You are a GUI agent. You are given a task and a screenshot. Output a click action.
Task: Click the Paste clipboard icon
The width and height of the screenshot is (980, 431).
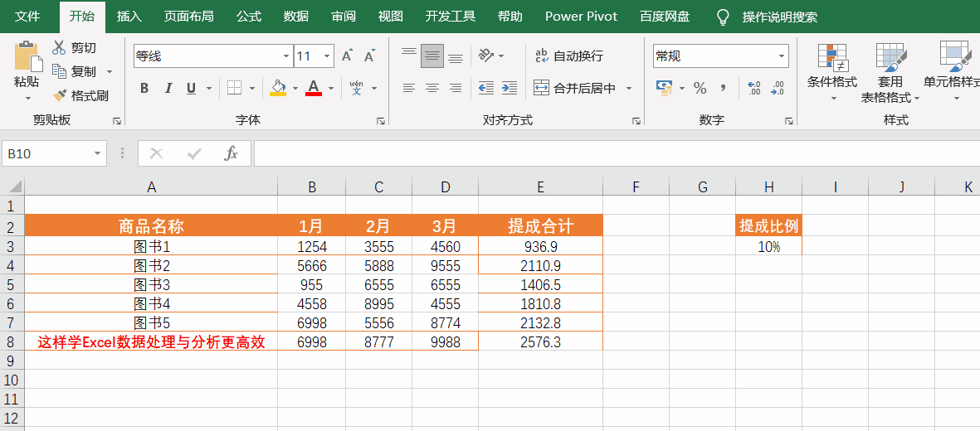click(27, 56)
